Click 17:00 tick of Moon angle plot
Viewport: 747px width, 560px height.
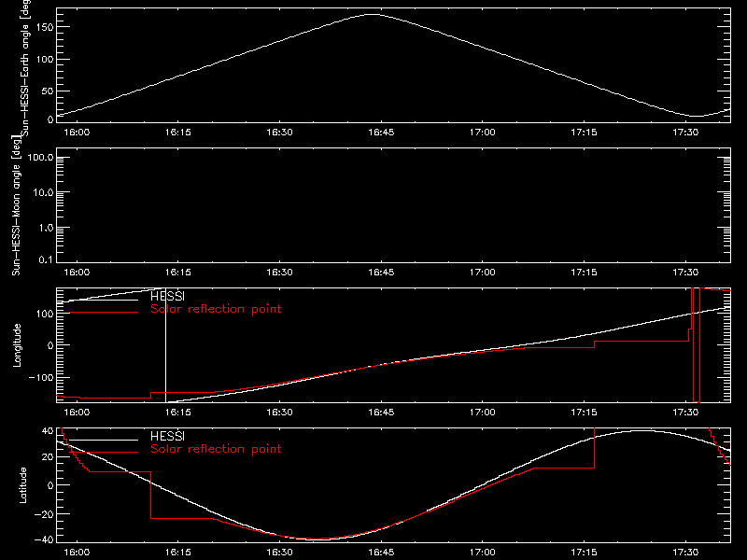(483, 273)
